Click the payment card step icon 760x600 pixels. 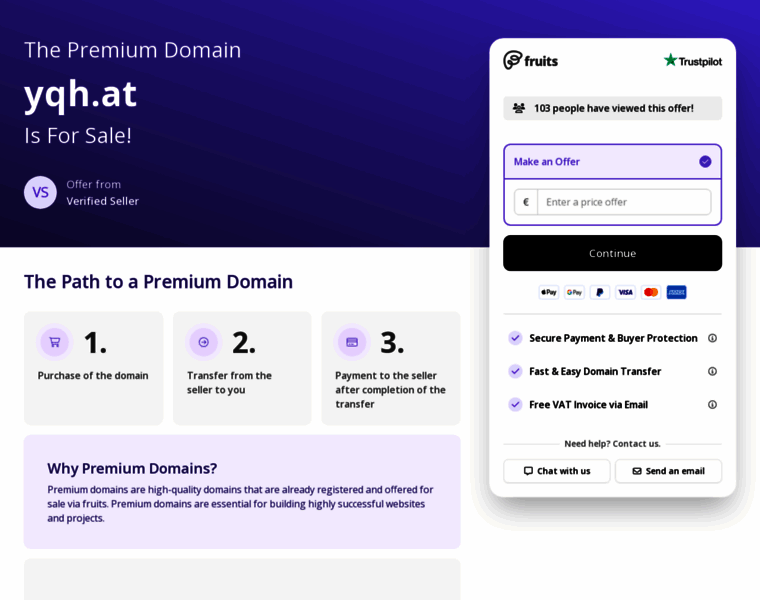[x=352, y=342]
